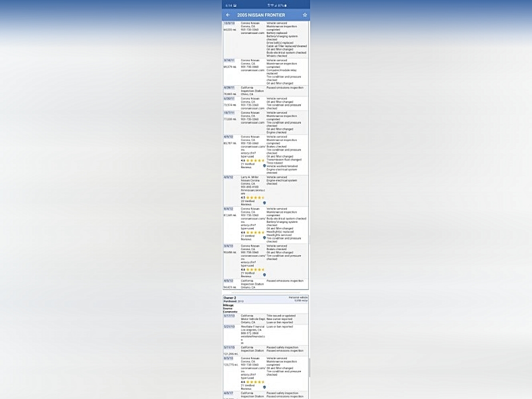Tap the back arrow in the header

click(228, 15)
